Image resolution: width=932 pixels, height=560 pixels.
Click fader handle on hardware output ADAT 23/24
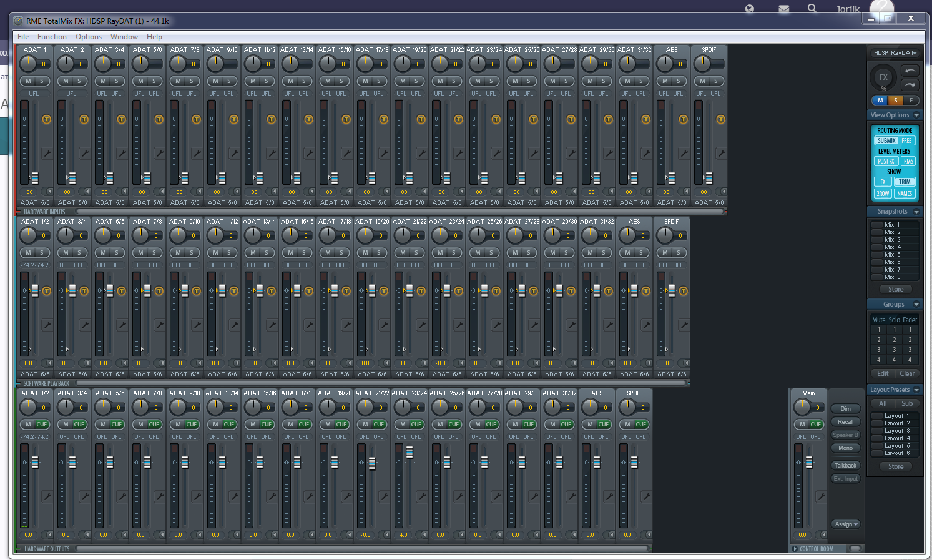coord(410,452)
